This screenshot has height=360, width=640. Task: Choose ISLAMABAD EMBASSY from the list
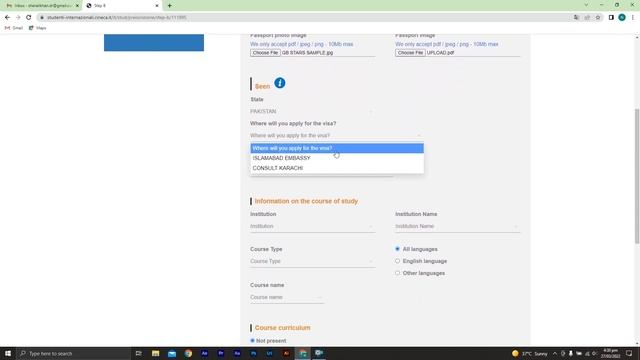[x=337, y=158]
